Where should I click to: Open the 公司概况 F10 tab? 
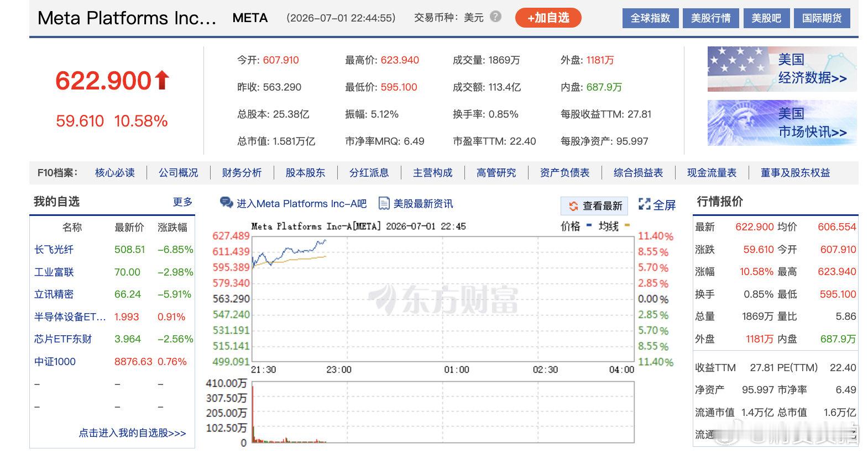pos(179,173)
